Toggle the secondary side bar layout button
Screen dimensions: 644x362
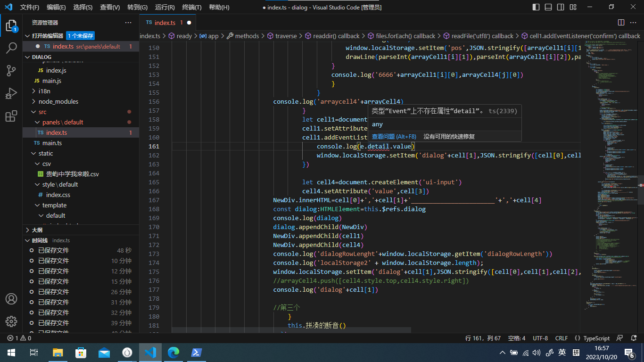tap(561, 7)
